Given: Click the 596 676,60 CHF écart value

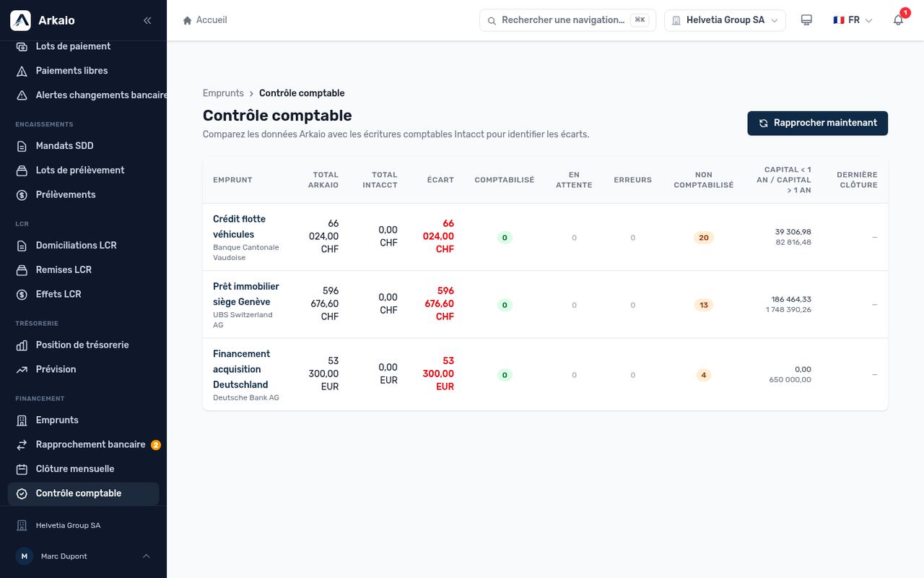Looking at the screenshot, I should tap(439, 304).
